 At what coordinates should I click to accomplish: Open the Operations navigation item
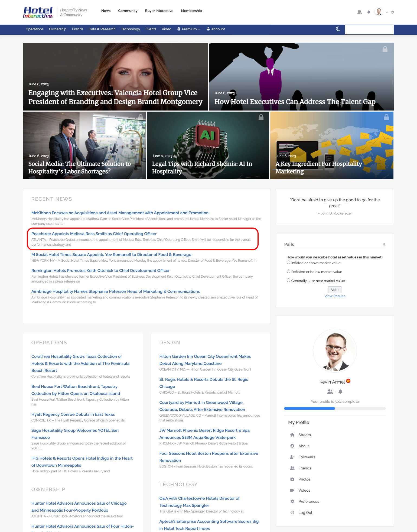point(35,29)
